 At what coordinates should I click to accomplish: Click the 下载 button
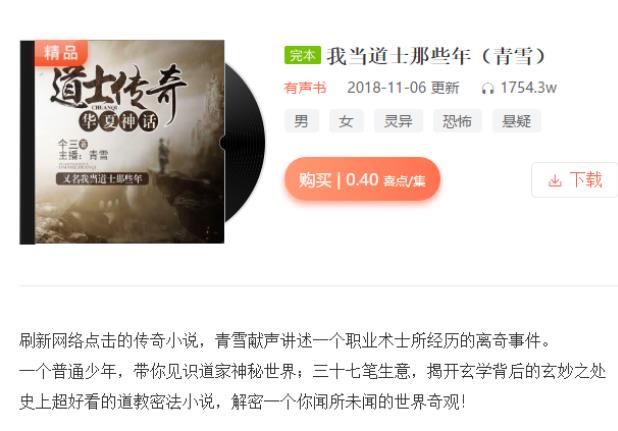tap(575, 180)
